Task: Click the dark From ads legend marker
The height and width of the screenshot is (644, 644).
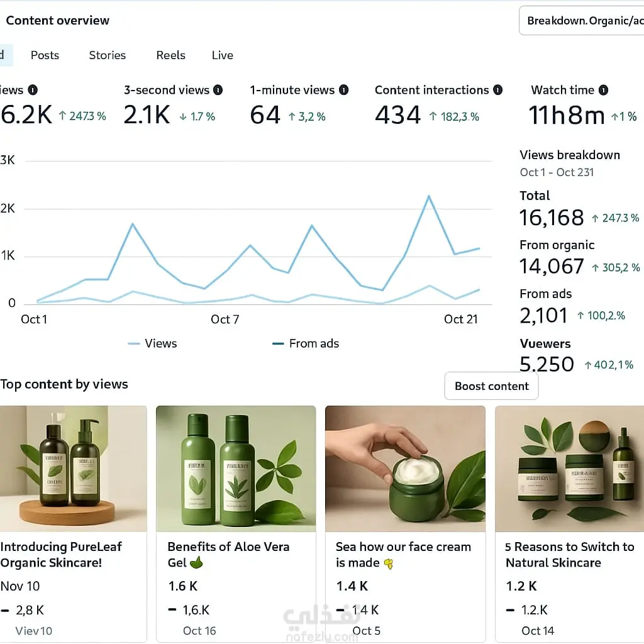Action: 278,343
